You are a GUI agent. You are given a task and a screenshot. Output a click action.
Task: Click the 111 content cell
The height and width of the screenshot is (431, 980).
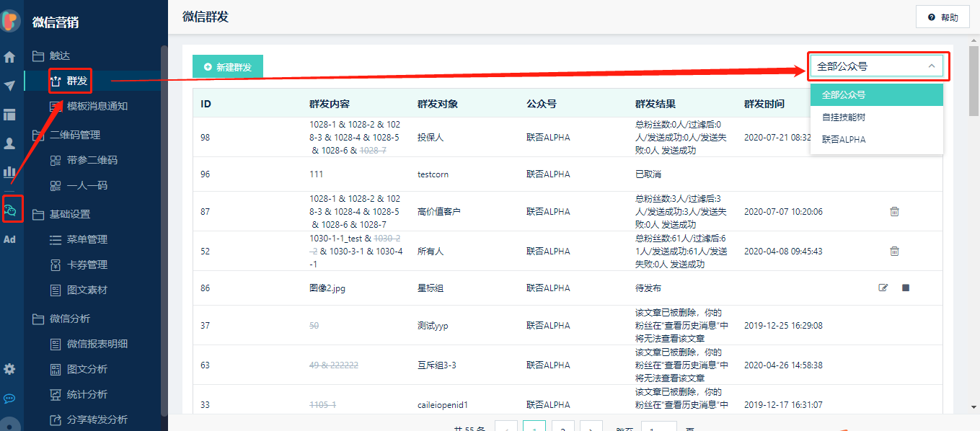pyautogui.click(x=316, y=174)
